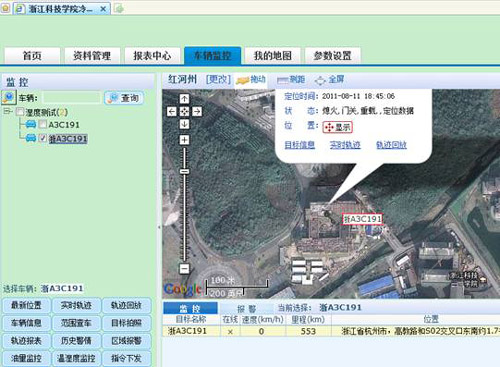Open the 报表中心 tab
Image resolution: width=500 pixels, height=367 pixels.
click(x=152, y=55)
